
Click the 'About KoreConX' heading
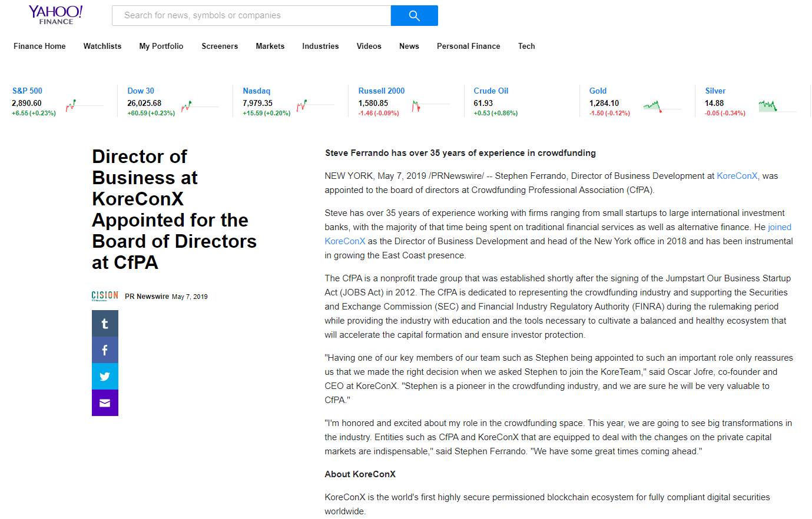[360, 474]
